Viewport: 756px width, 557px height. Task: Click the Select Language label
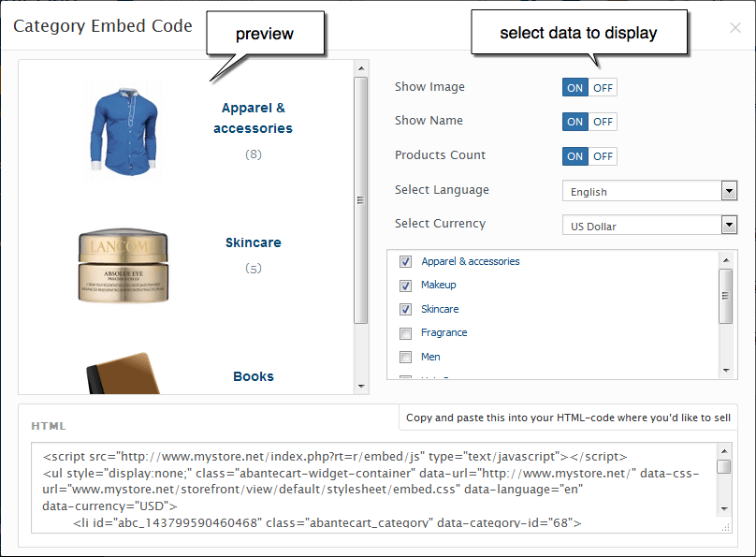coord(442,190)
